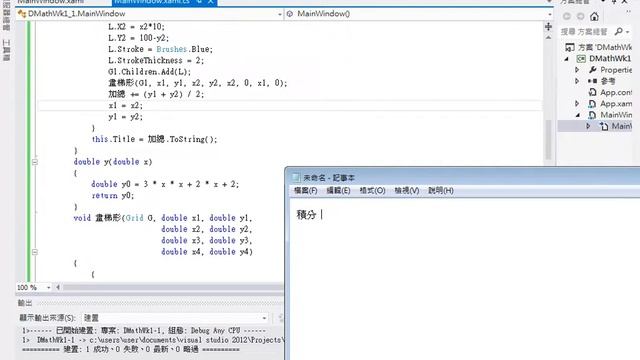Collapse the DMathWk1 project node
The height and width of the screenshot is (360, 640).
pos(567,59)
